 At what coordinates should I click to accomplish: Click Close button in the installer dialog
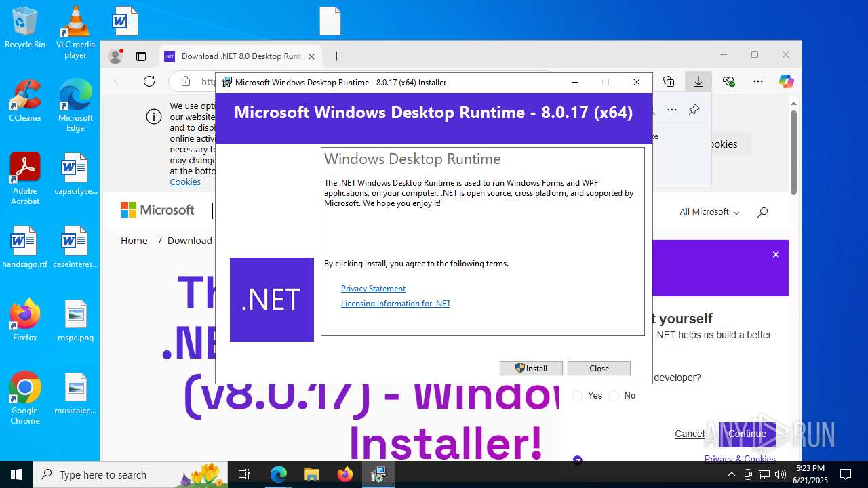599,368
